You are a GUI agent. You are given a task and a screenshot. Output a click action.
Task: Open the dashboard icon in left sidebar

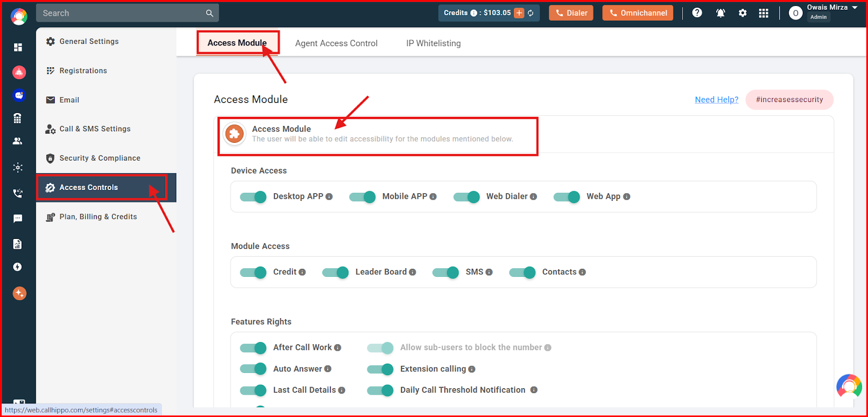pos(18,47)
